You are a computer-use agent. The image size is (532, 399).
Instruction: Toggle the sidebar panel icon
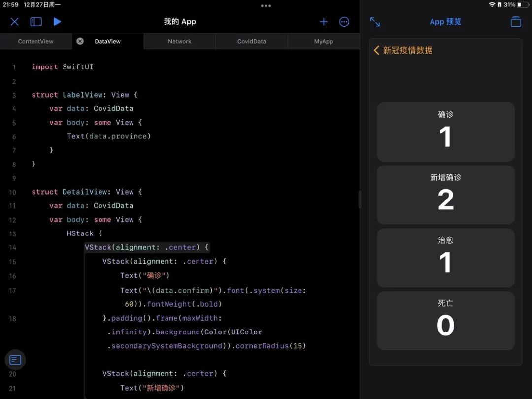pos(36,22)
